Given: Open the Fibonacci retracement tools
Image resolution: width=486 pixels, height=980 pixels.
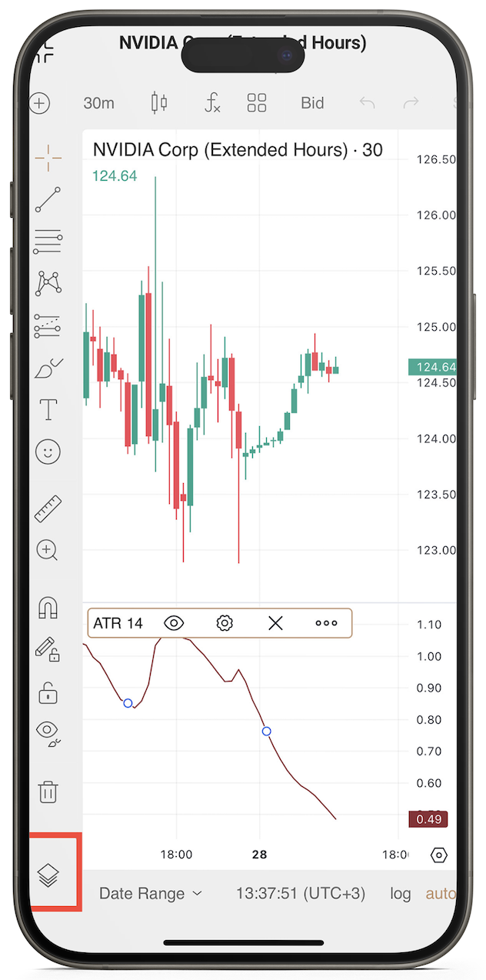Looking at the screenshot, I should (48, 242).
